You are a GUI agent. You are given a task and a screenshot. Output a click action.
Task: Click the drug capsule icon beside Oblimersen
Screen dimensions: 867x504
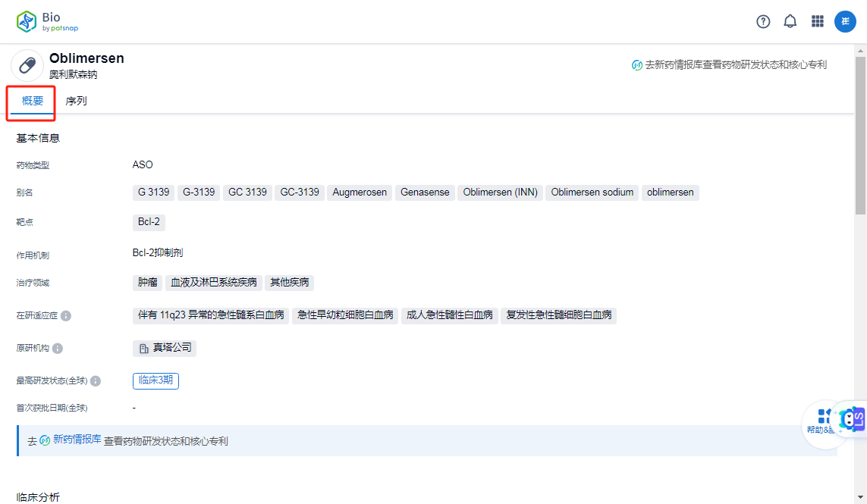tap(27, 65)
